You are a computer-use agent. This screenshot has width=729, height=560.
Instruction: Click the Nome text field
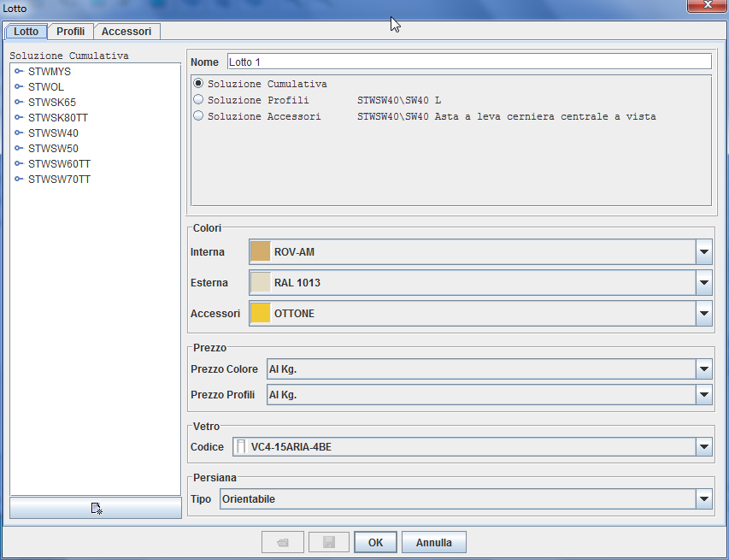[468, 62]
